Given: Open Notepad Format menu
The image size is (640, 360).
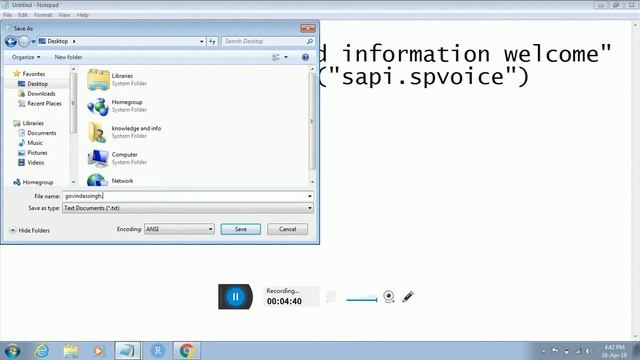Looking at the screenshot, I should click(x=43, y=15).
